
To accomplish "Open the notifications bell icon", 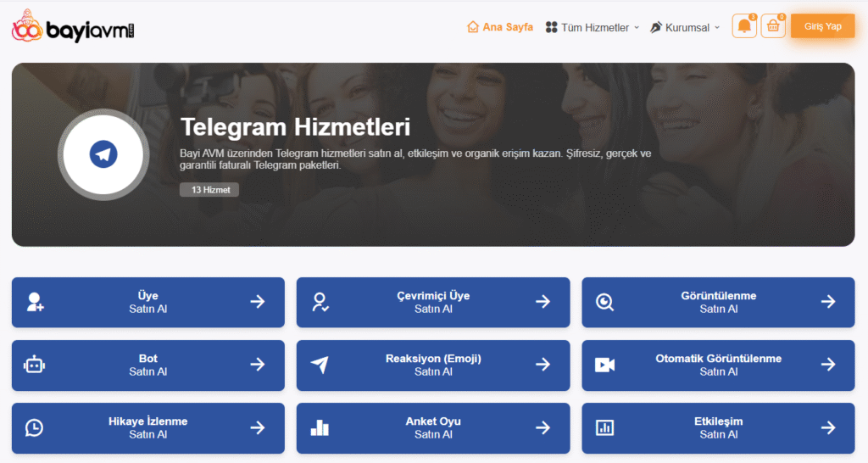I will [744, 26].
